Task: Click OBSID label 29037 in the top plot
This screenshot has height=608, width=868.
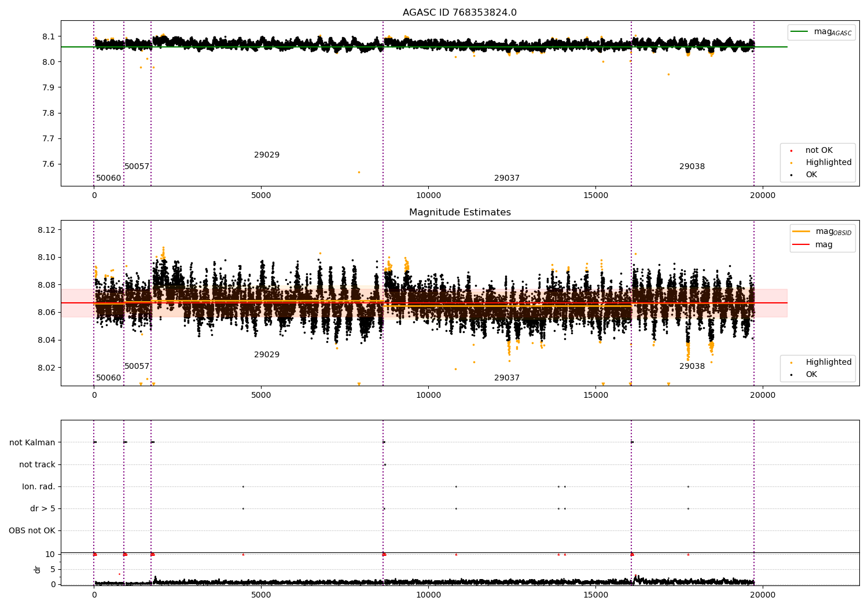Action: click(507, 178)
